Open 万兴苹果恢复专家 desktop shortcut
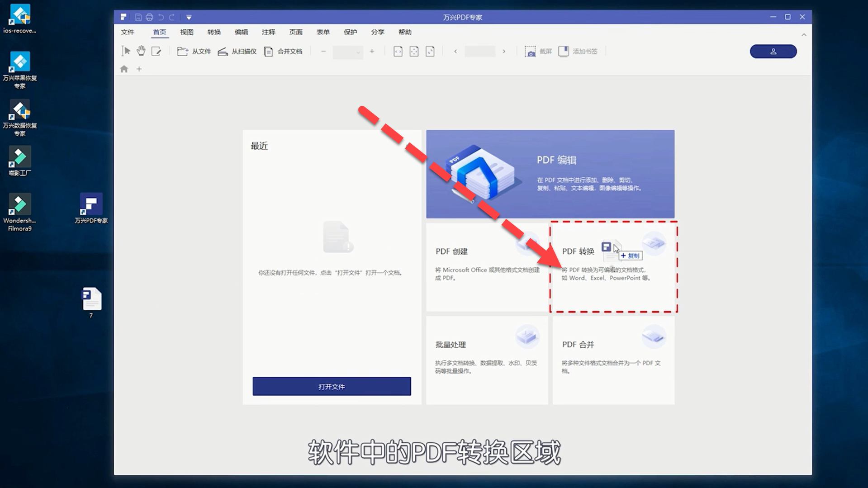The height and width of the screenshot is (488, 868). (19, 70)
